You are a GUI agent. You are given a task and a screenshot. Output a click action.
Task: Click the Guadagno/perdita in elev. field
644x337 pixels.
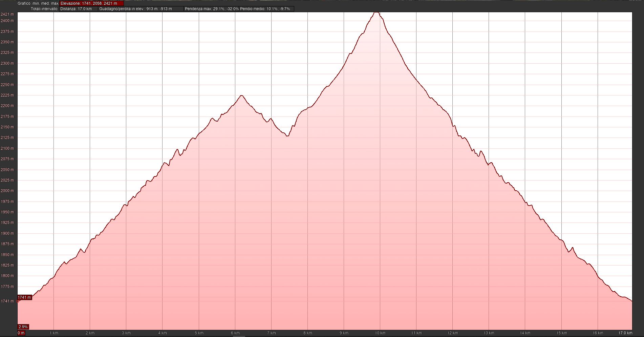141,9
